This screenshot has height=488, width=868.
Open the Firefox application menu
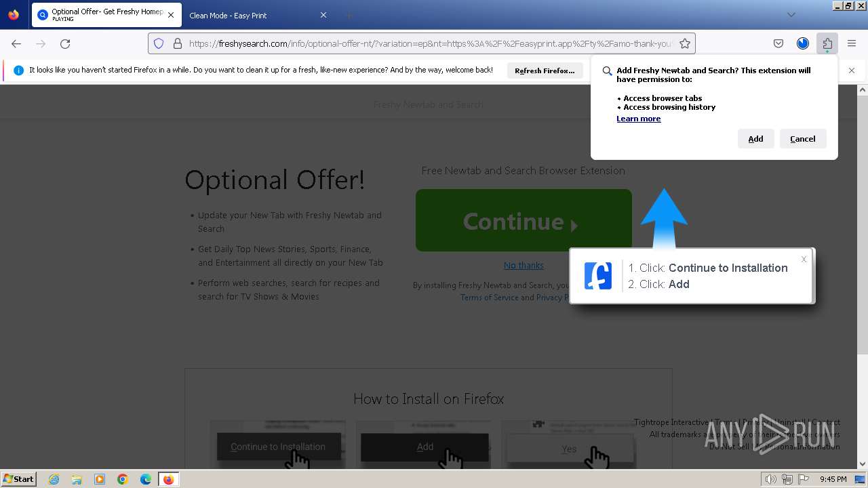[852, 43]
